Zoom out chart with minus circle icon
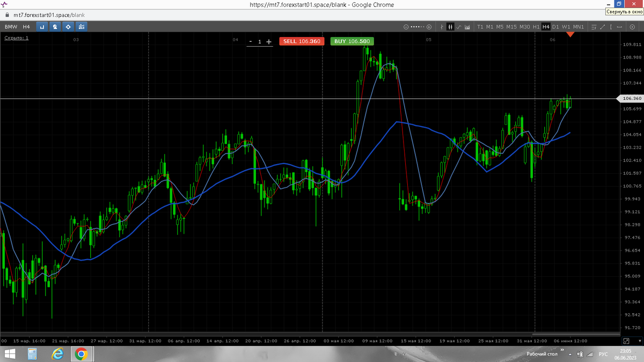This screenshot has width=644, height=362. [x=406, y=27]
